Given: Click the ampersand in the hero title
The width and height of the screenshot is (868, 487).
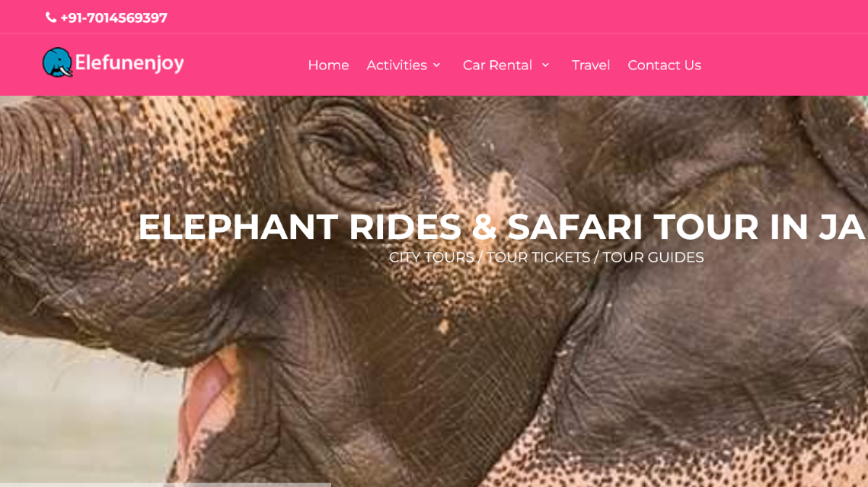Looking at the screenshot, I should coord(484,227).
